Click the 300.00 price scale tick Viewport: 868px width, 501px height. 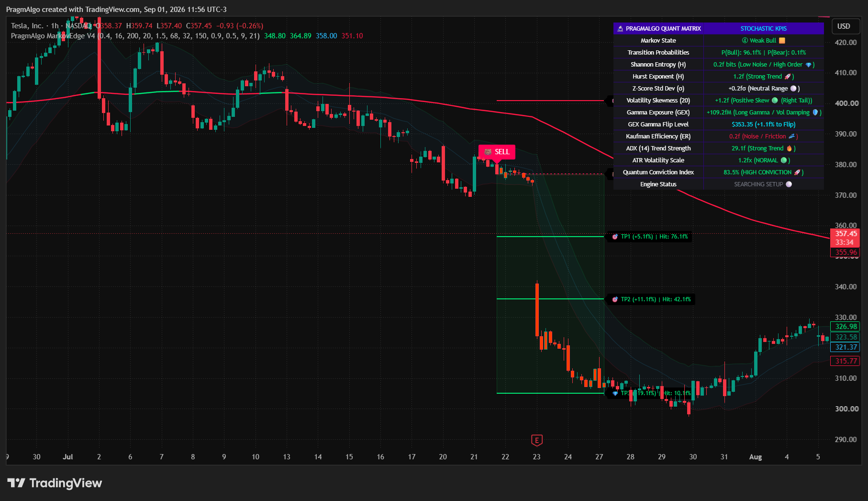click(846, 409)
